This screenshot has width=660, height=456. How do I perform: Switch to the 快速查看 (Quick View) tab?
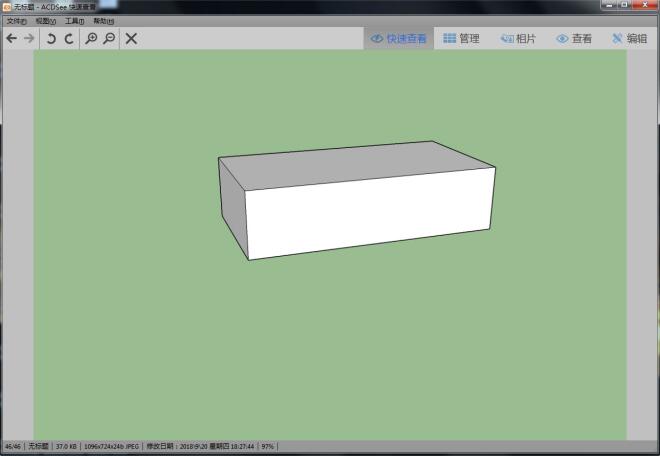(x=398, y=39)
